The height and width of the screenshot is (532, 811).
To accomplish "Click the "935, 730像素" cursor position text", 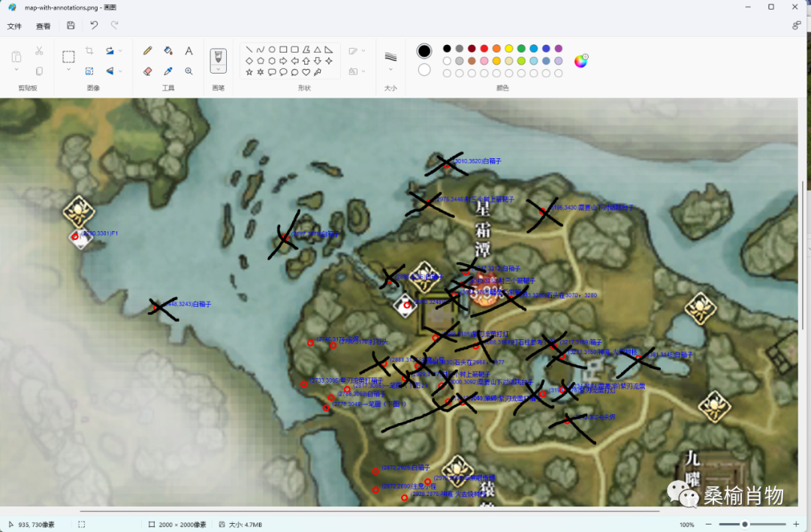I will coord(36,524).
